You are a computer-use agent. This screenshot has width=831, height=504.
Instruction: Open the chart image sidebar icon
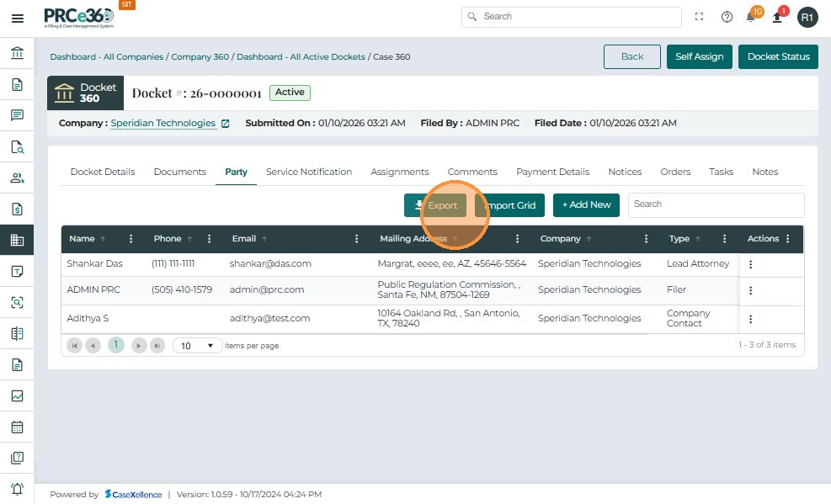tap(17, 395)
